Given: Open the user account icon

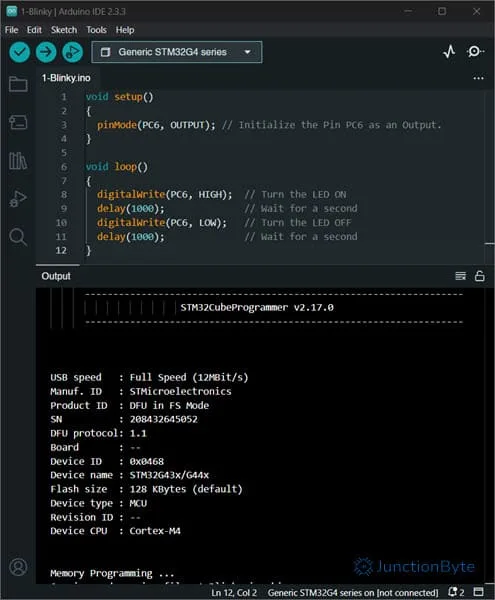Looking at the screenshot, I should pyautogui.click(x=18, y=566).
